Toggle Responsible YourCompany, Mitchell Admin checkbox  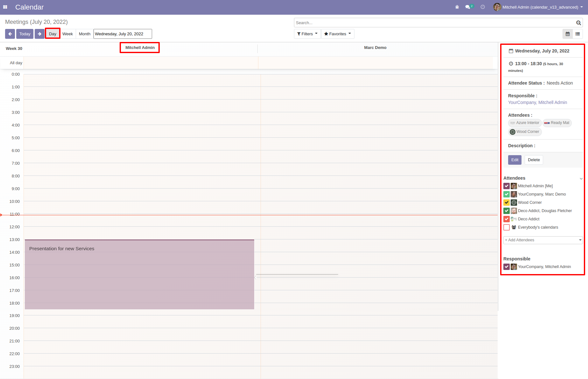click(507, 267)
